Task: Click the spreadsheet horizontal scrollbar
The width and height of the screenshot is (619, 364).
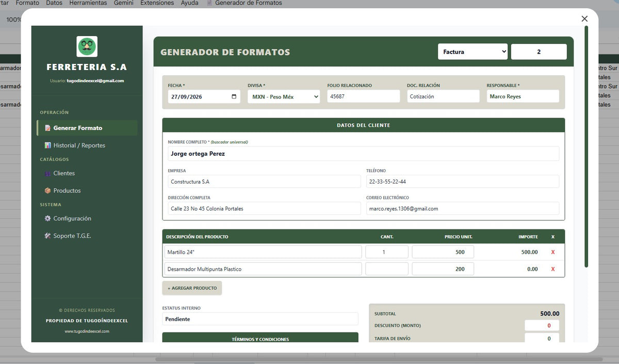Action: pyautogui.click(x=379, y=359)
